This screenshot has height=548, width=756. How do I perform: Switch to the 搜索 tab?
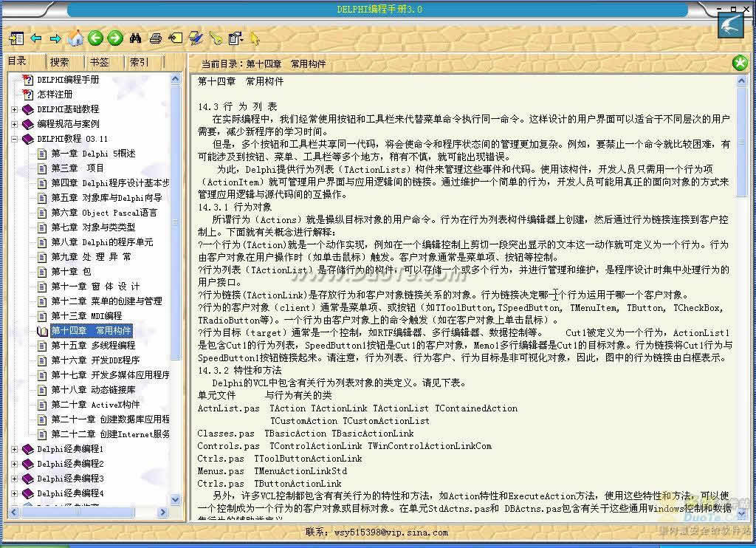click(59, 62)
